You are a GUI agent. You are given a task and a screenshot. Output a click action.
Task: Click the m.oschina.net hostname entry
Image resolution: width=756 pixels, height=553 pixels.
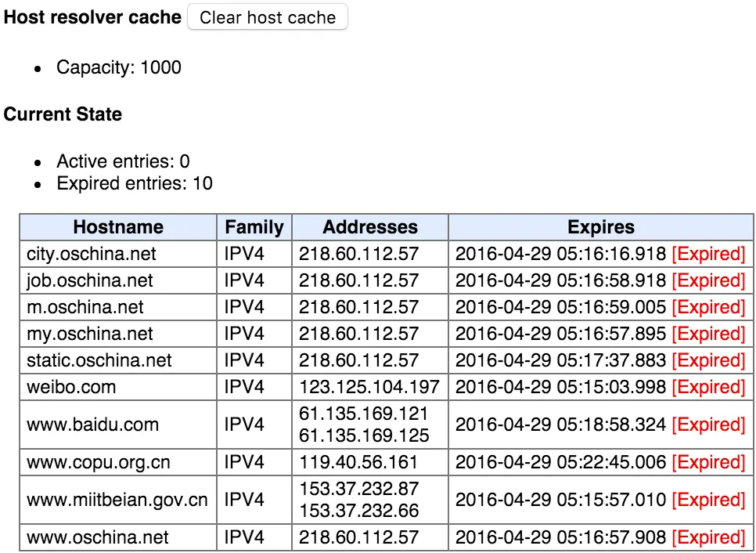pyautogui.click(x=85, y=307)
